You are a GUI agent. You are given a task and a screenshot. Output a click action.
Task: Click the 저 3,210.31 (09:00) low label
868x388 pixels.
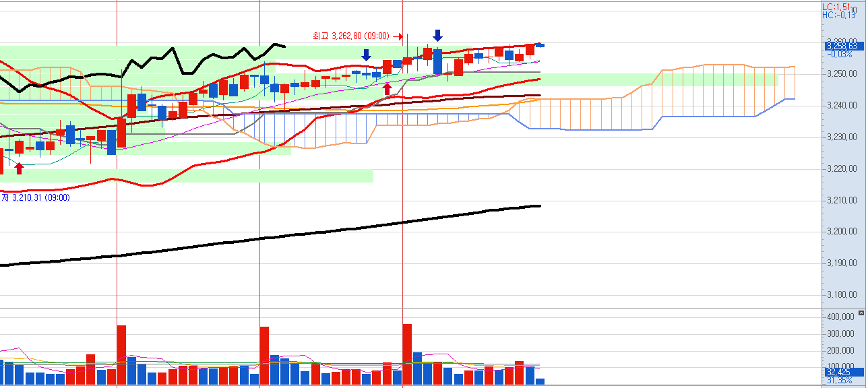pyautogui.click(x=36, y=197)
